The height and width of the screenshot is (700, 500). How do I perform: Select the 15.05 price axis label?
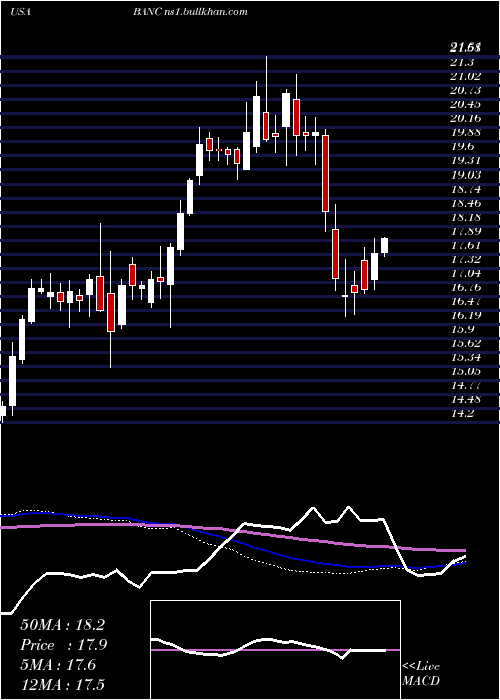tap(464, 372)
